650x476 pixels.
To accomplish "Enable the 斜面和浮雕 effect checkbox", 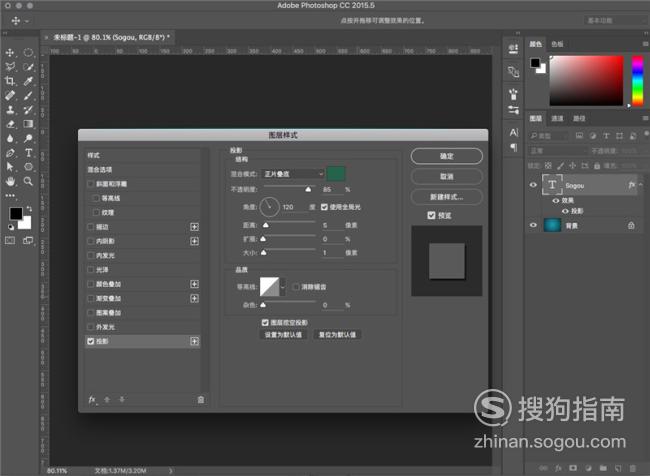I will coord(90,184).
